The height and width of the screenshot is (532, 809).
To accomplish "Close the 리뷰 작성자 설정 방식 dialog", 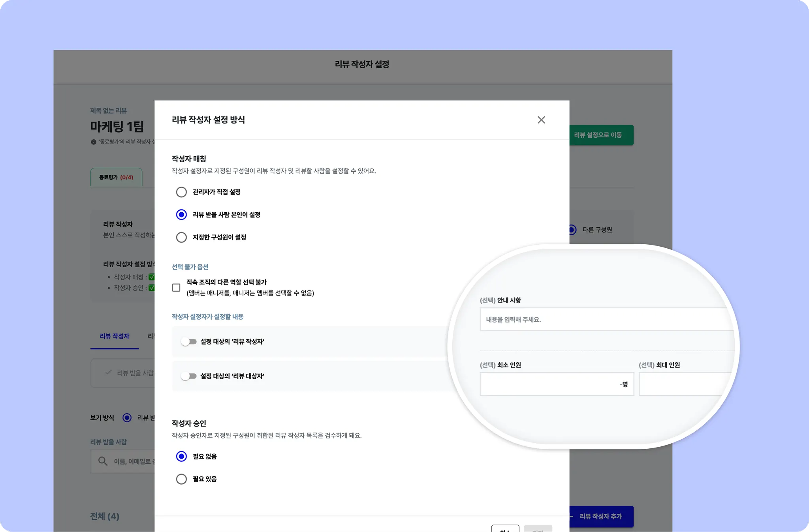I will coord(541,120).
